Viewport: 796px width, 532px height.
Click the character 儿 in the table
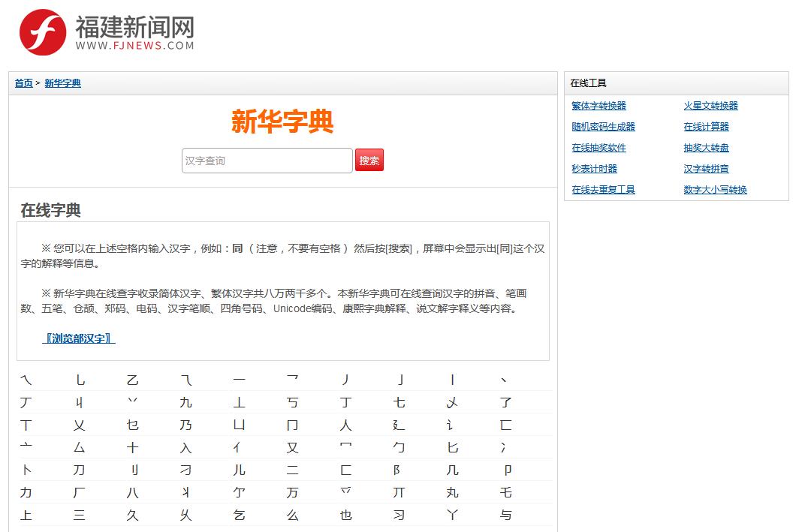tap(240, 470)
